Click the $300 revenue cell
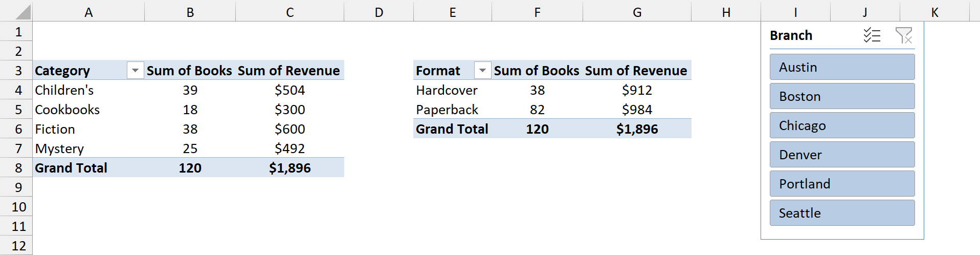The width and height of the screenshot is (980, 255). point(290,110)
